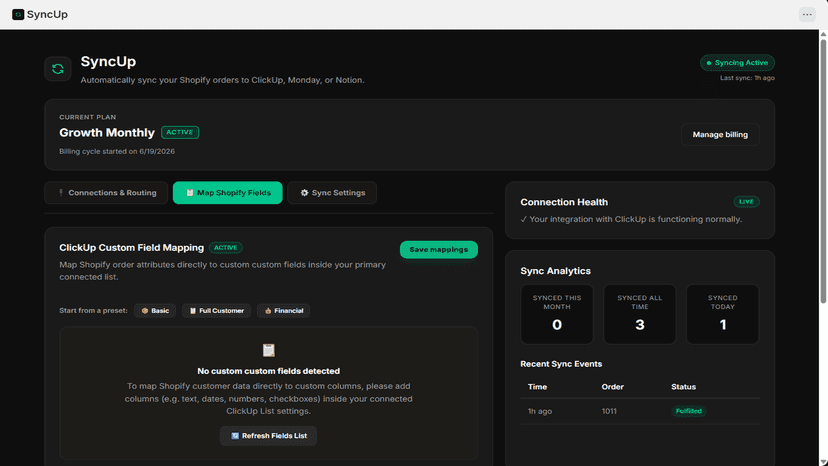Image resolution: width=828 pixels, height=466 pixels.
Task: Click the '1h ago' time cell
Action: click(540, 411)
